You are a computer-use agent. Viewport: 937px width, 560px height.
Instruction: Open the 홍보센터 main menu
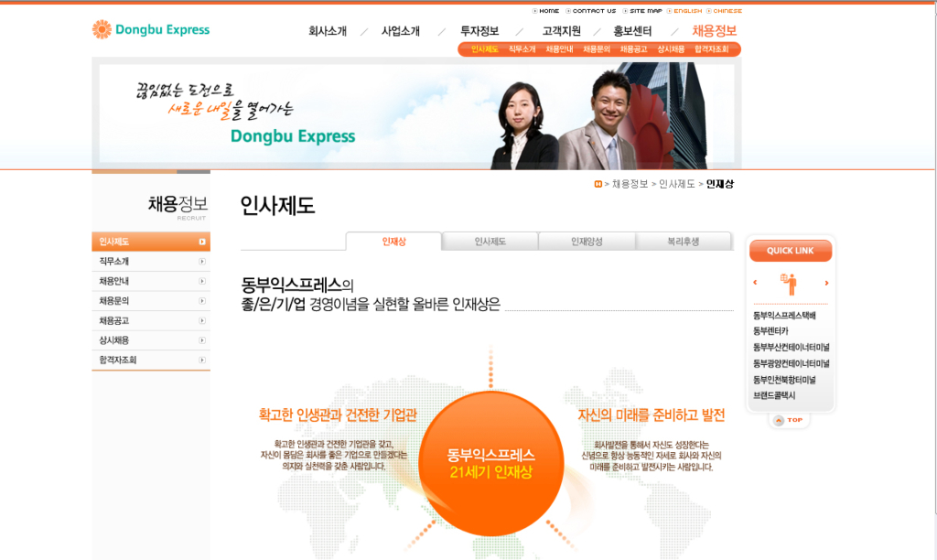(632, 31)
